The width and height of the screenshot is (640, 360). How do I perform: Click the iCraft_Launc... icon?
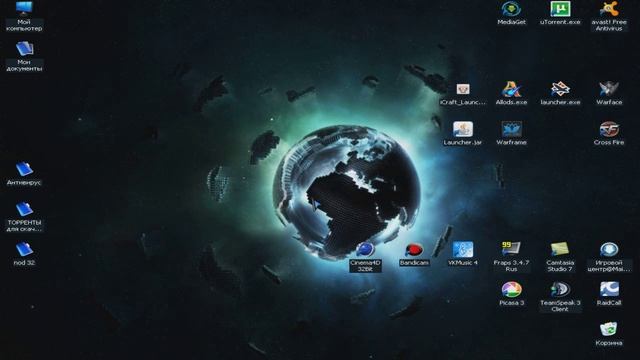462,89
